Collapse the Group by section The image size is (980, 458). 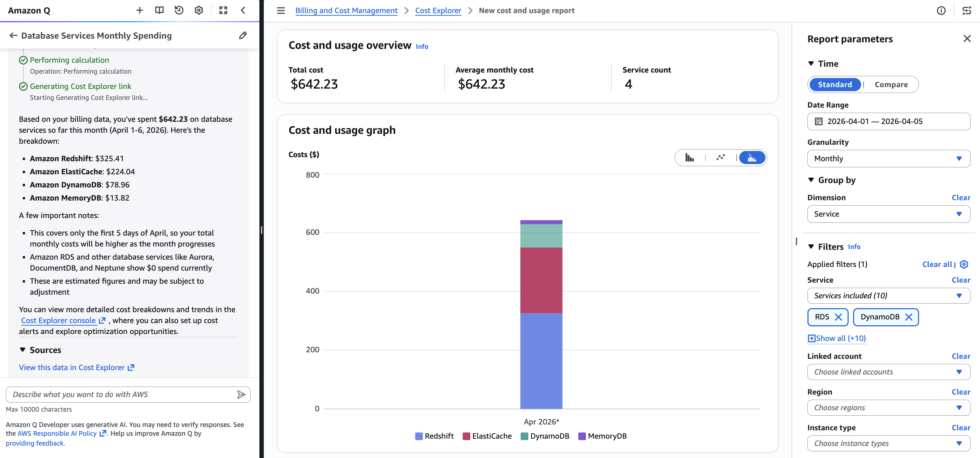pos(811,180)
